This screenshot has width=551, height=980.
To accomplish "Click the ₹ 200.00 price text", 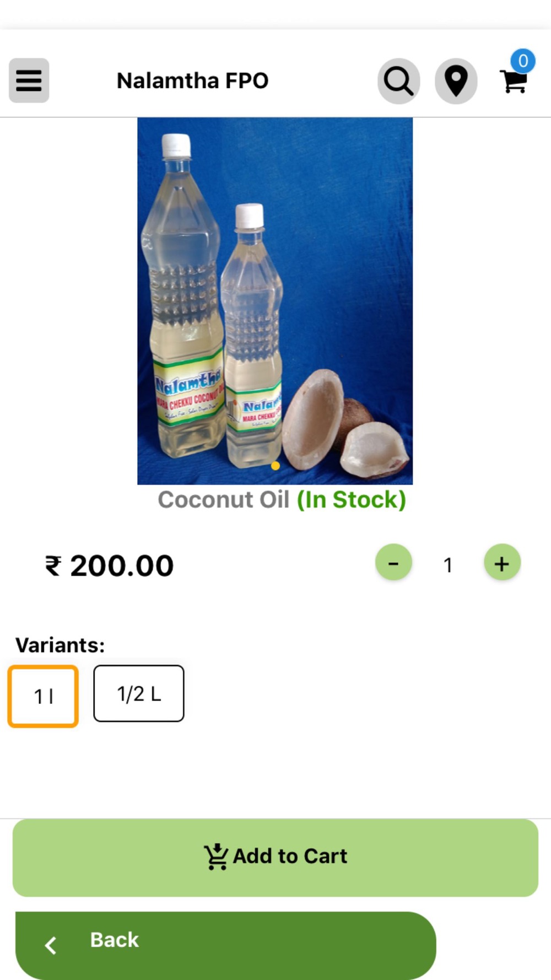I will (109, 566).
